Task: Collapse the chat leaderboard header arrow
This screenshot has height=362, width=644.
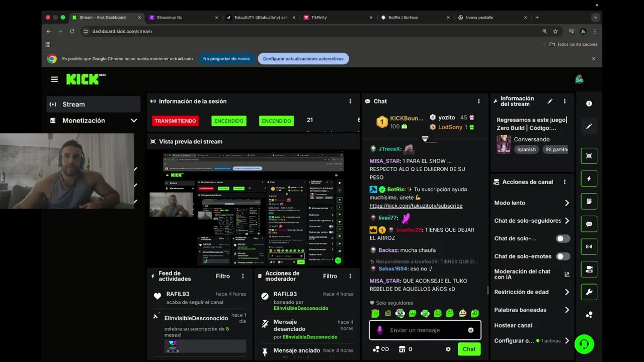Action: click(x=425, y=138)
